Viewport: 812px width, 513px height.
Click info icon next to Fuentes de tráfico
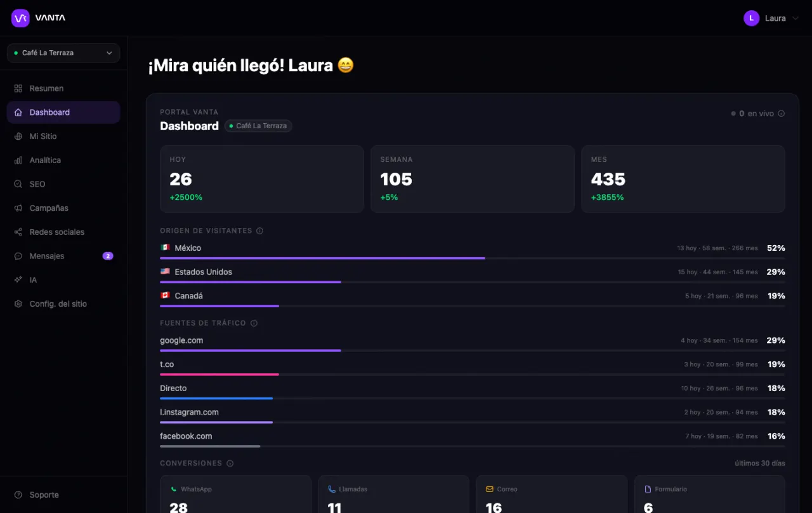254,323
